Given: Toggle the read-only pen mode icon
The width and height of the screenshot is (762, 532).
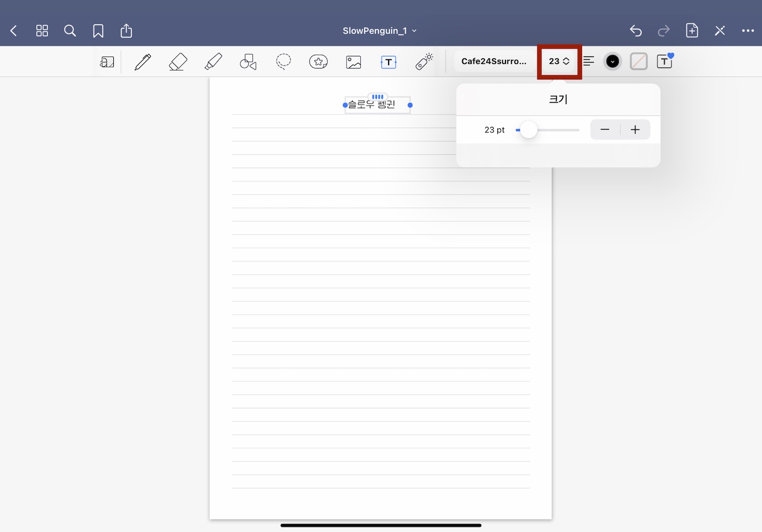Looking at the screenshot, I should pyautogui.click(x=720, y=31).
